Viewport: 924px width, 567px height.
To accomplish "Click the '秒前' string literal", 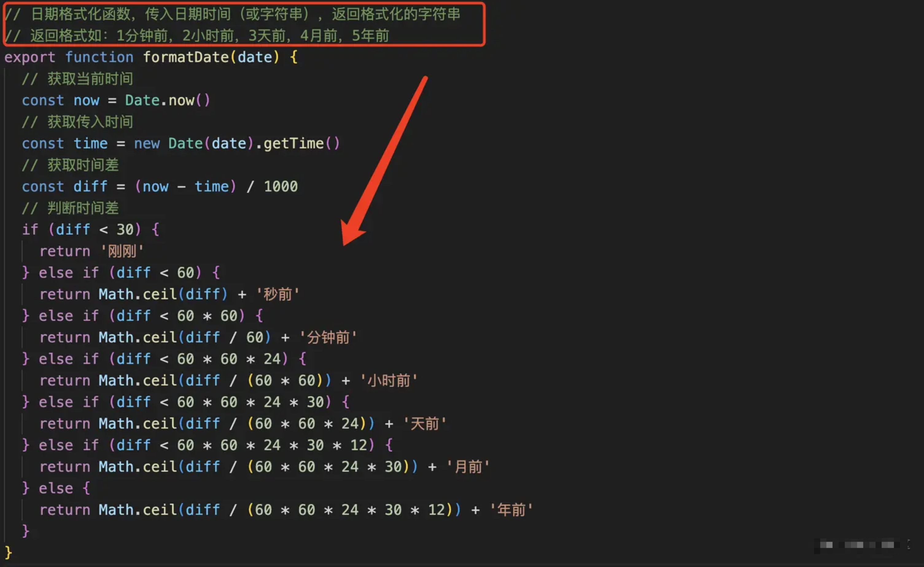I will (278, 295).
